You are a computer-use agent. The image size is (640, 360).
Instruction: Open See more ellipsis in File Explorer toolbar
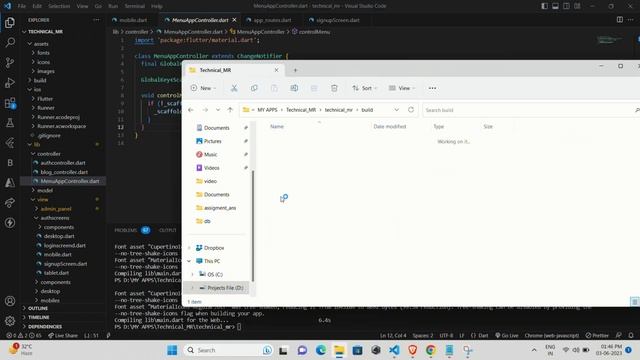[x=432, y=88]
